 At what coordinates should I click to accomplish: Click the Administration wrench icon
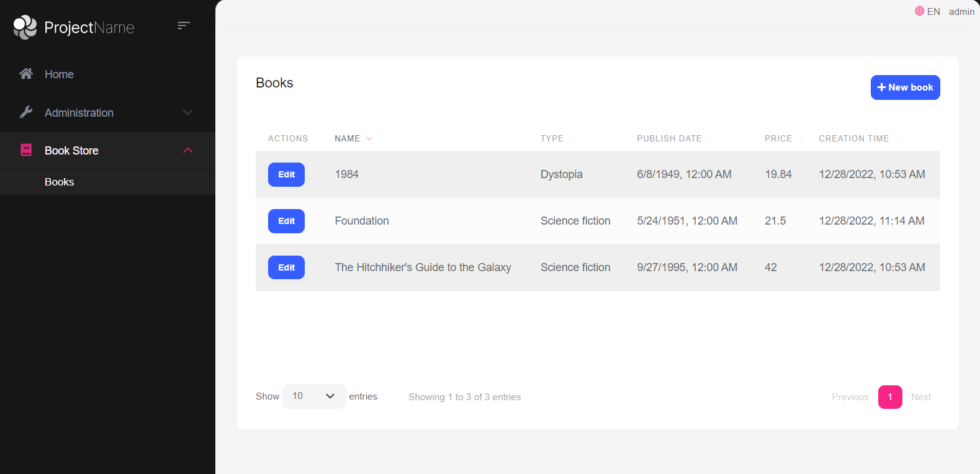[x=26, y=112]
